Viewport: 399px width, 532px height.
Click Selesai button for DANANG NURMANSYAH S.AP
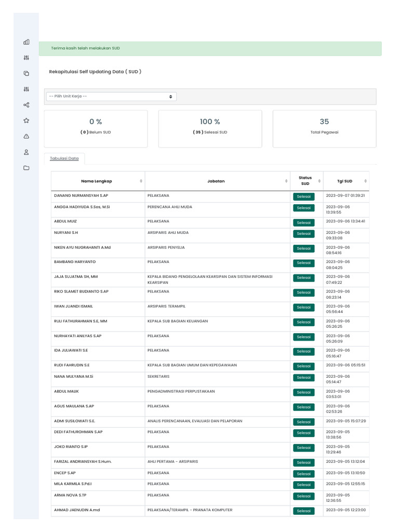point(304,197)
